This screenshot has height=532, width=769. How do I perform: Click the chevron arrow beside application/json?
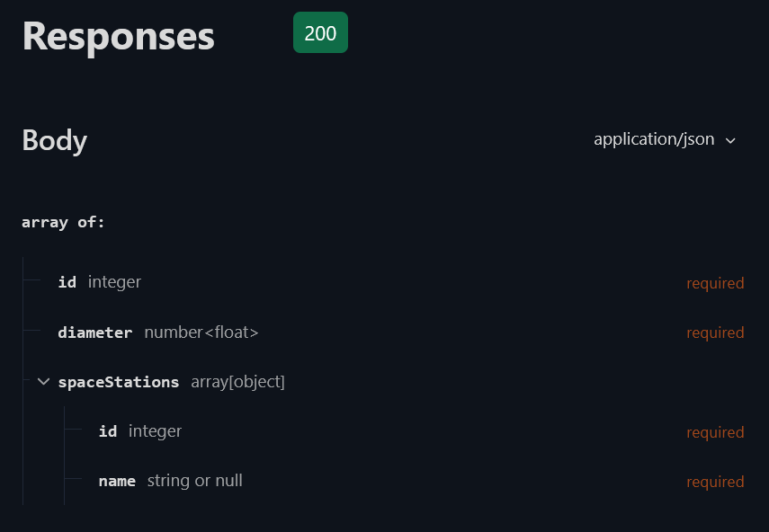click(730, 141)
